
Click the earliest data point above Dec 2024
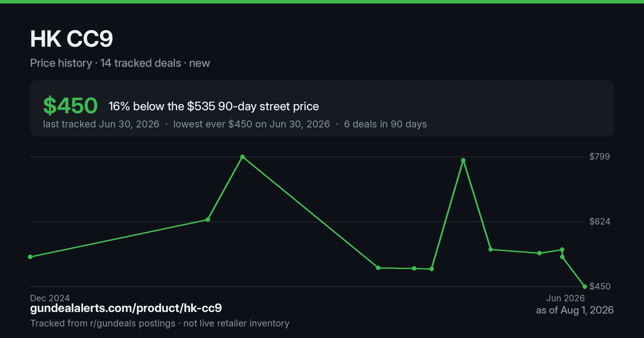pyautogui.click(x=30, y=257)
